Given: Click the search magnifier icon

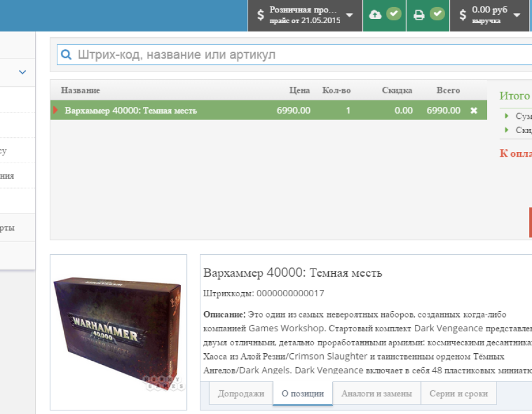Looking at the screenshot, I should [66, 54].
